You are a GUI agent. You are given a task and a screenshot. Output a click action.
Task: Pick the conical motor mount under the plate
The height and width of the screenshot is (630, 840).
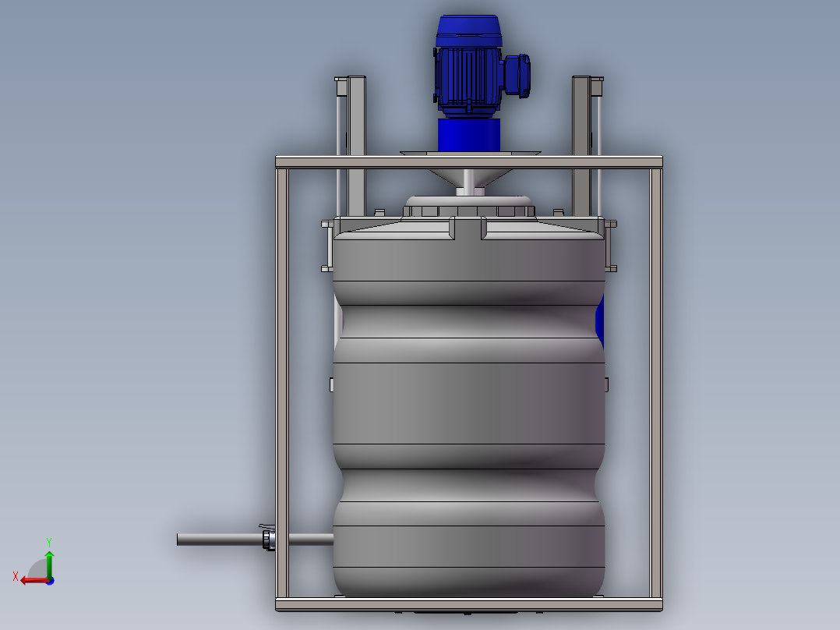469,176
